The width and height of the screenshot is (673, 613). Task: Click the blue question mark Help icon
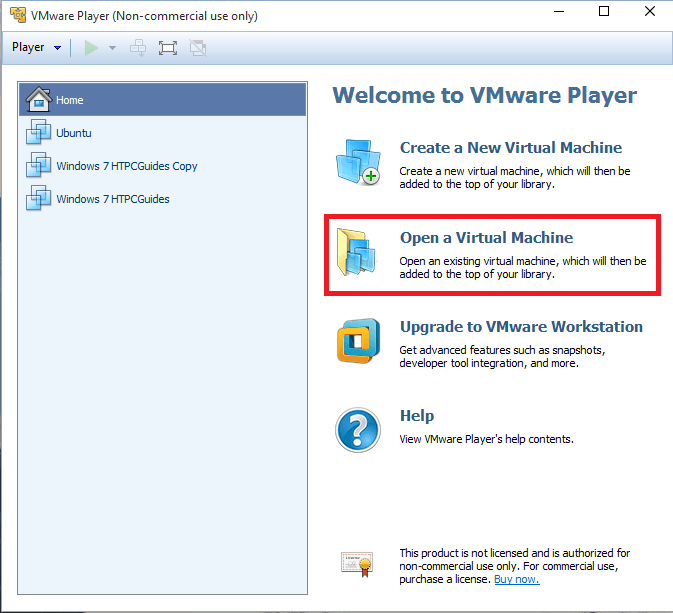(x=358, y=430)
